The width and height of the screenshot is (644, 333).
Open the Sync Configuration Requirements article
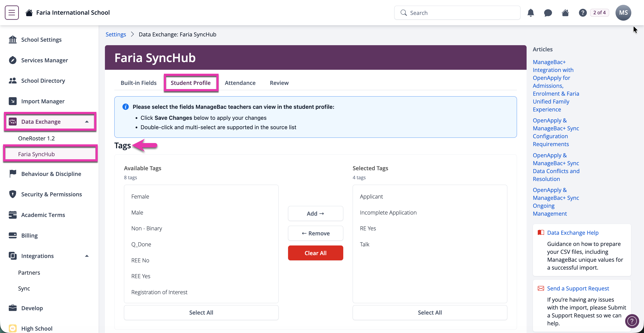(x=556, y=132)
